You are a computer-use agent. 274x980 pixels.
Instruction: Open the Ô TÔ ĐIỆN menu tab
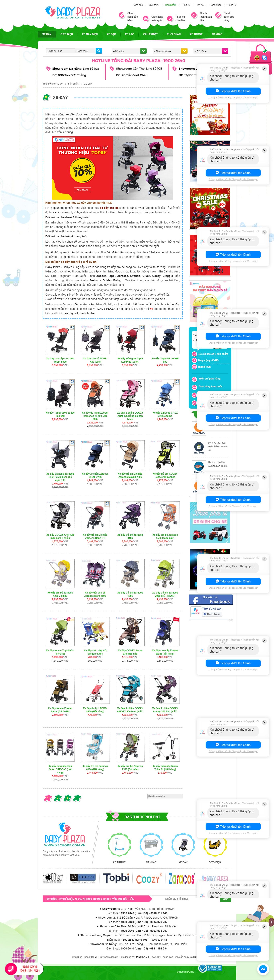click(67, 34)
